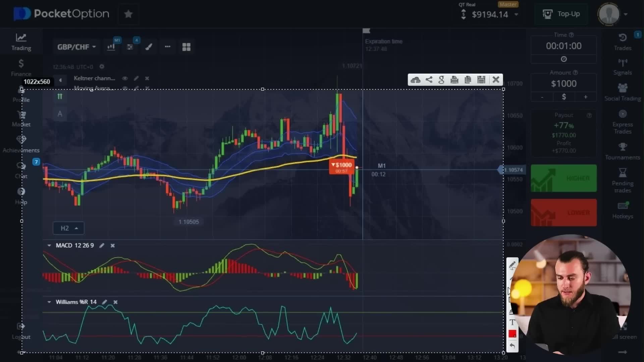The height and width of the screenshot is (362, 644).
Task: Search the screenshot on Google
Action: coord(441,80)
